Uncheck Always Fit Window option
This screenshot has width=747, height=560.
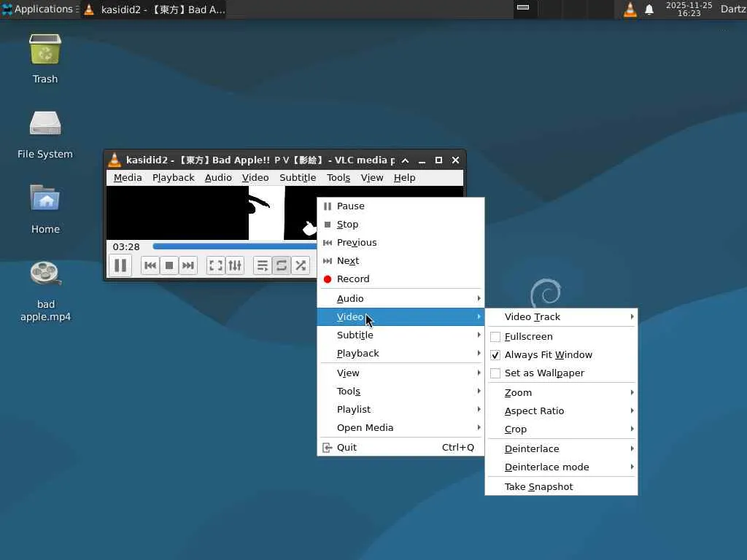coord(495,355)
